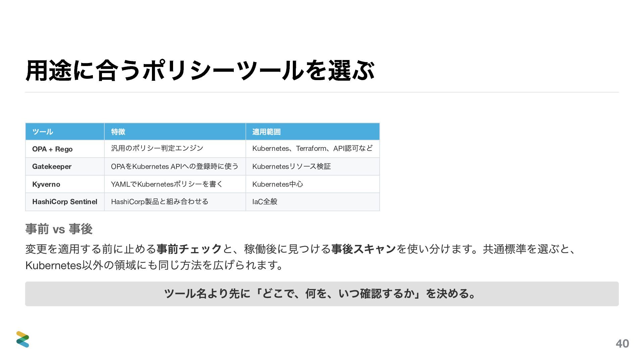Click the Kubernetes以外の領域 paragraph line
This screenshot has width=644, height=362.
(155, 265)
